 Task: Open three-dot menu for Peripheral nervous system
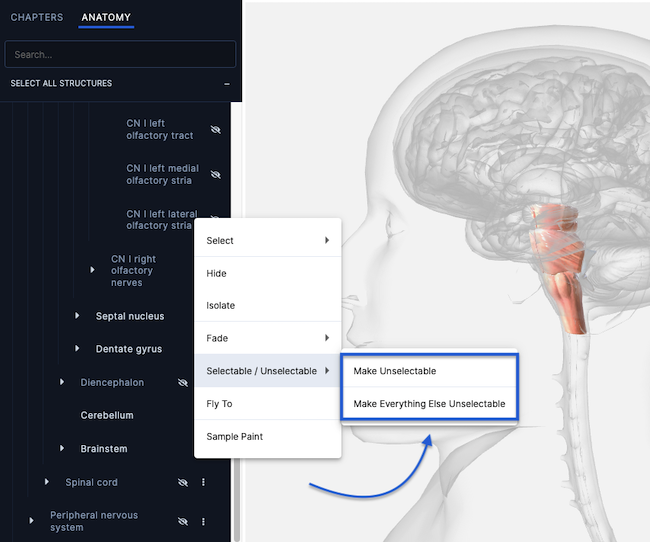pyautogui.click(x=203, y=521)
